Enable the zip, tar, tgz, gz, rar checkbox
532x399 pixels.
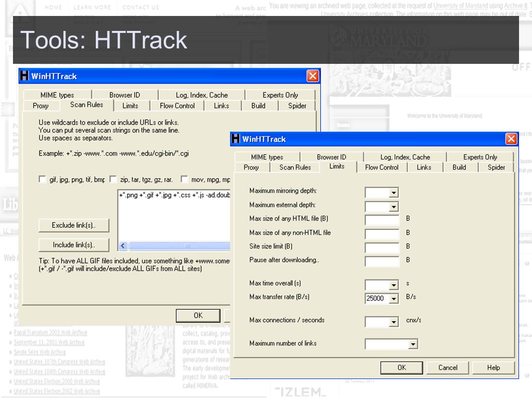point(113,180)
